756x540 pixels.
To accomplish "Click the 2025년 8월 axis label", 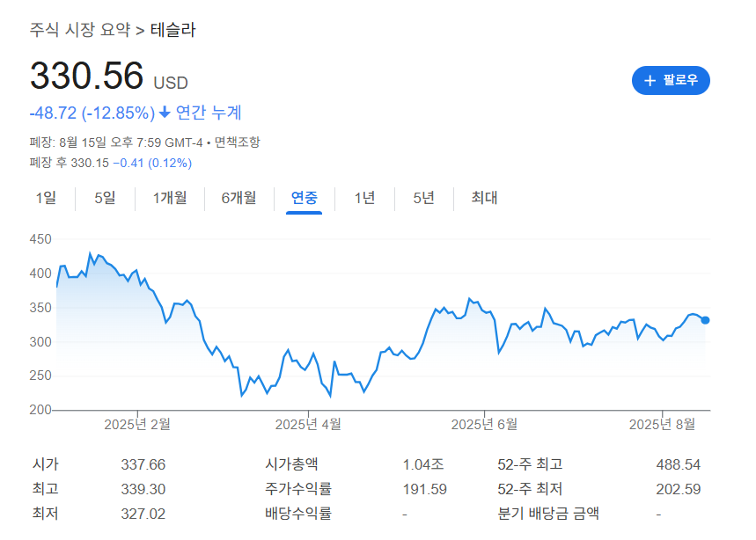I will (x=662, y=425).
